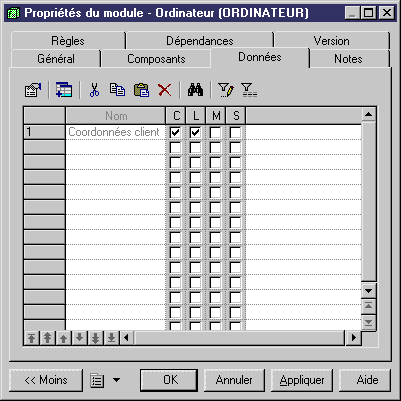This screenshot has height=401, width=401.
Task: Click the Paste clipboard icon
Action: point(141,90)
